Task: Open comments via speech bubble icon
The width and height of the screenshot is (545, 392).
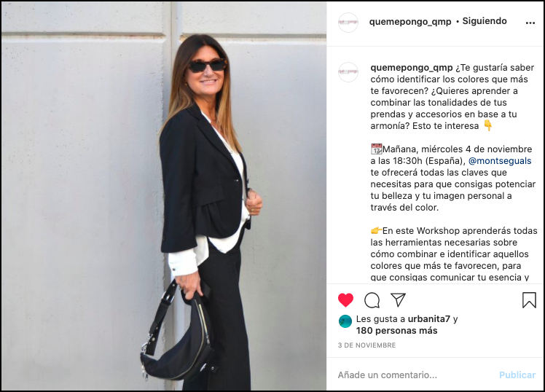Action: tap(372, 300)
